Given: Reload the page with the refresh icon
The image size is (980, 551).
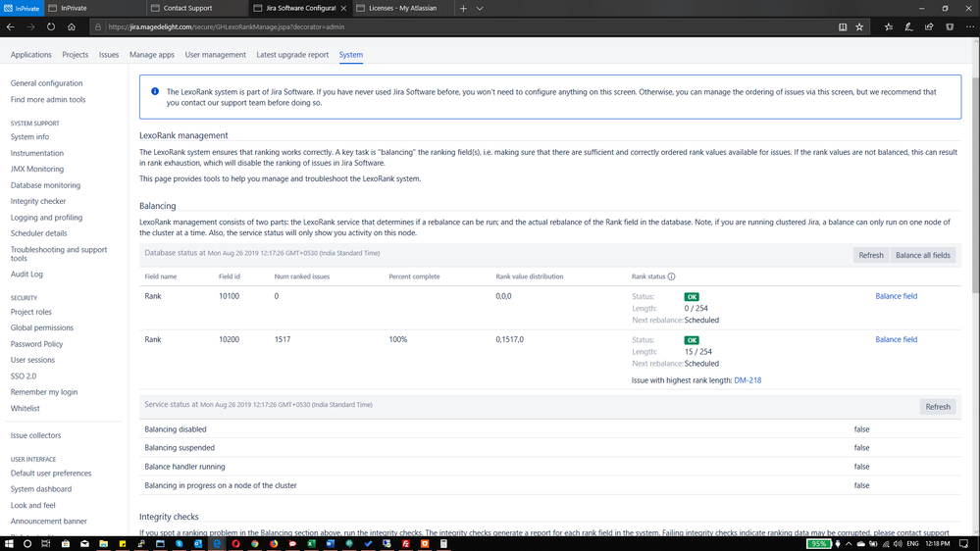Looking at the screenshot, I should point(51,26).
